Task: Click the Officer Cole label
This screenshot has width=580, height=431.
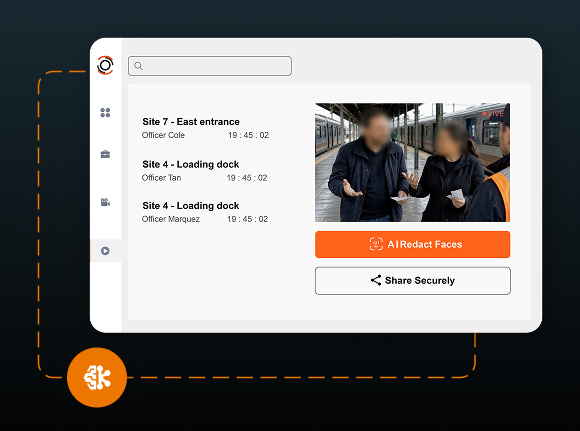Action: 163,135
